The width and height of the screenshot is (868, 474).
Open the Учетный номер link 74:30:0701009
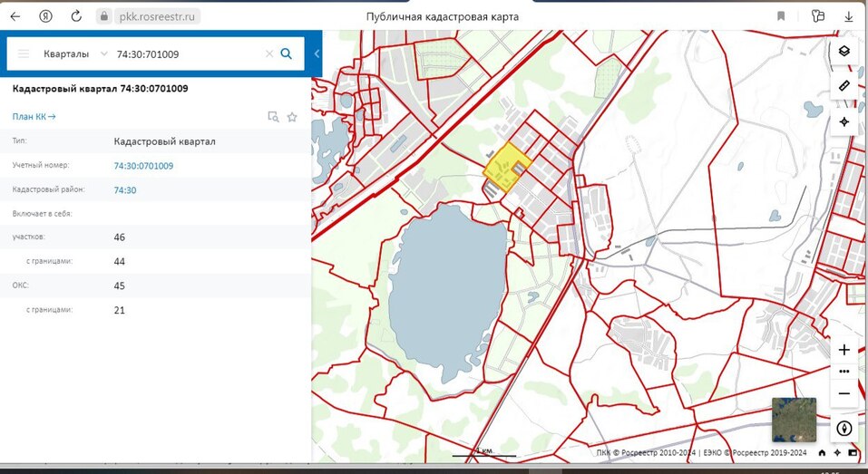coord(143,166)
